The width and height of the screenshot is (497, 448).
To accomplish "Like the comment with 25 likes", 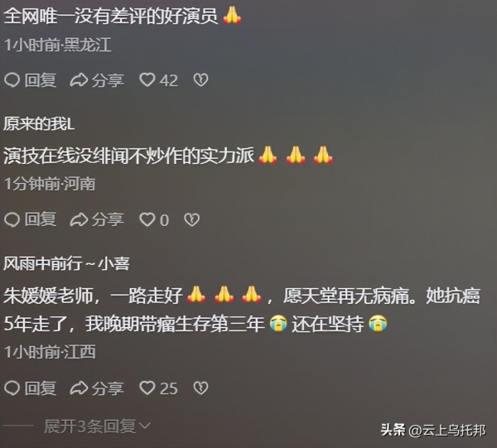I will pos(147,388).
